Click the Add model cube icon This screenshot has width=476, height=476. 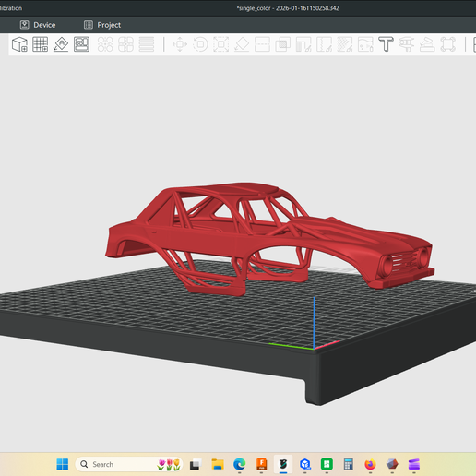(19, 44)
